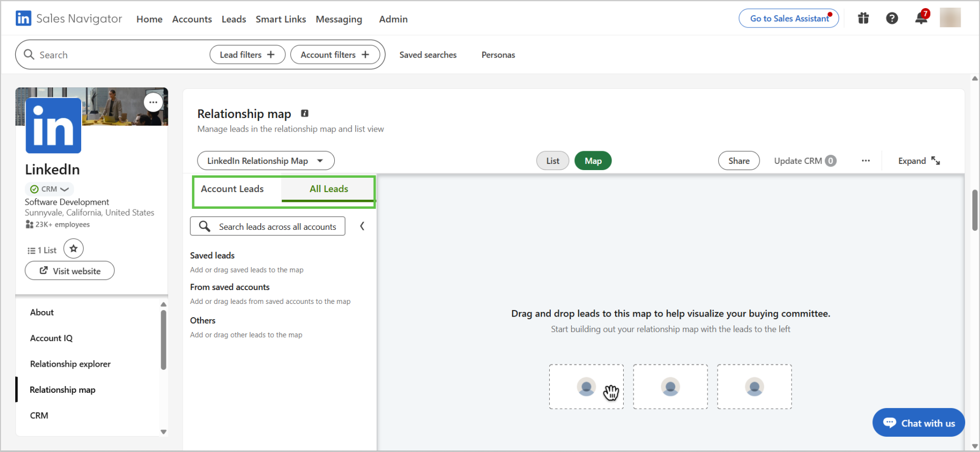Open the LinkedIn Relationship Map dropdown
980x452 pixels.
point(266,161)
